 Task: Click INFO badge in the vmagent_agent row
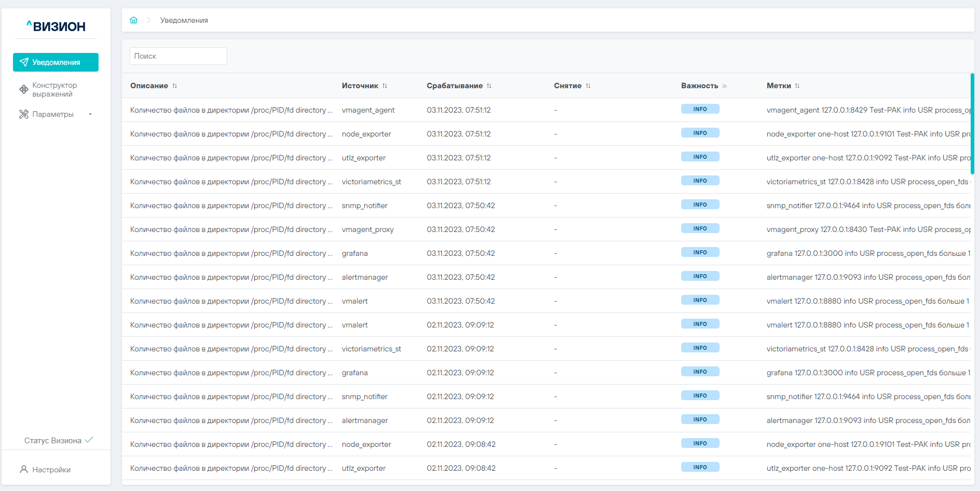coord(700,109)
